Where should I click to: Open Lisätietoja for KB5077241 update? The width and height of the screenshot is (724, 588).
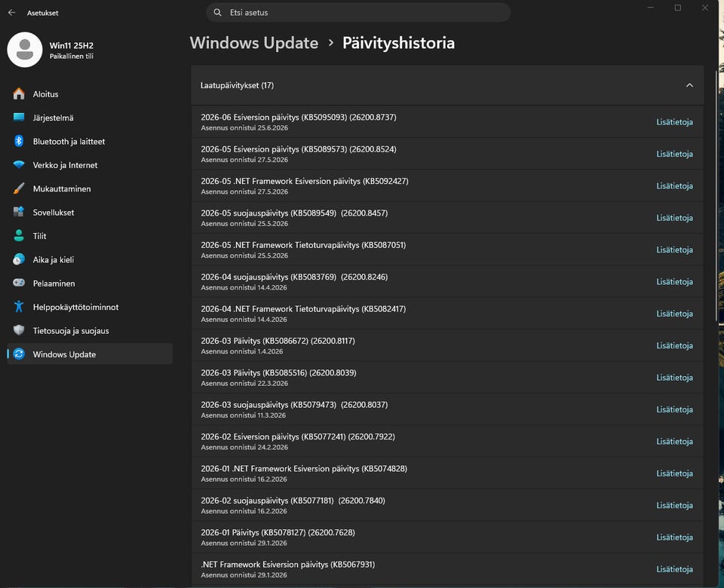(674, 441)
